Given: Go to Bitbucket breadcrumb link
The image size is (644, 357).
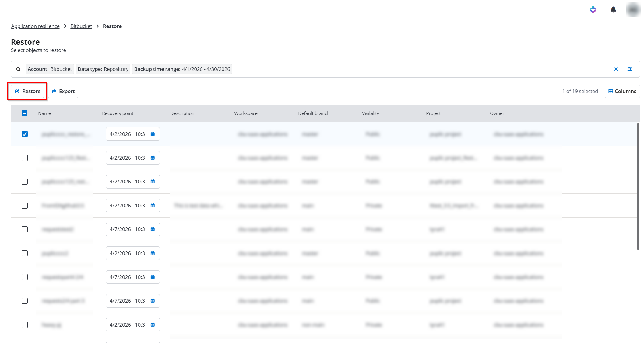Looking at the screenshot, I should tap(81, 26).
